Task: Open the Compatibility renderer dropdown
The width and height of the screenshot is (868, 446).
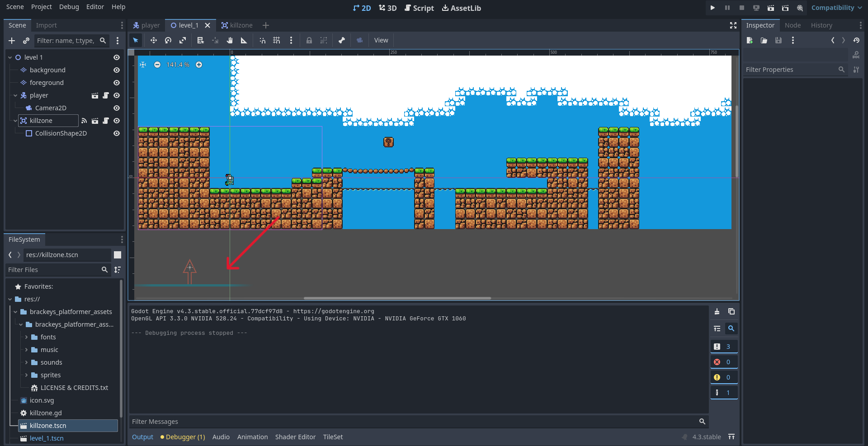Action: 836,8
